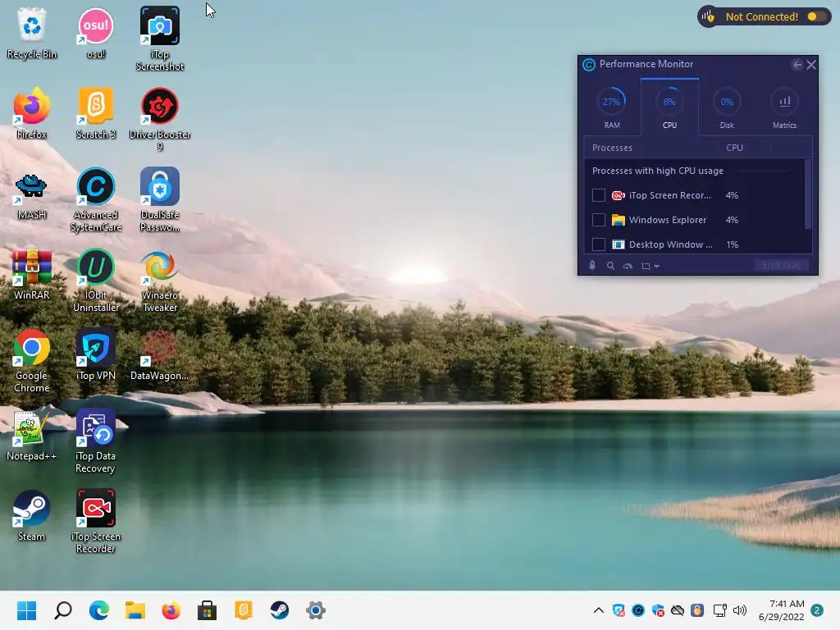Screen dimensions: 840x630
Task: Select the Google Chrome desktop shortcut
Action: coord(32,360)
